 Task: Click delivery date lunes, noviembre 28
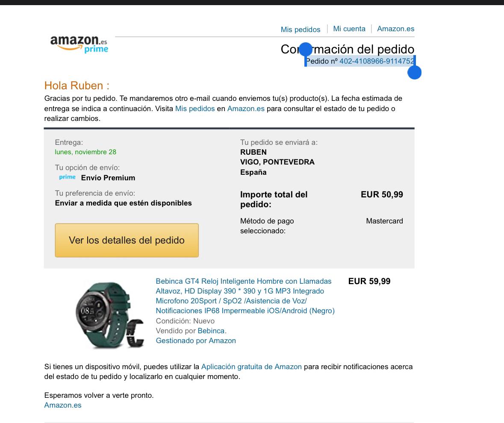85,152
